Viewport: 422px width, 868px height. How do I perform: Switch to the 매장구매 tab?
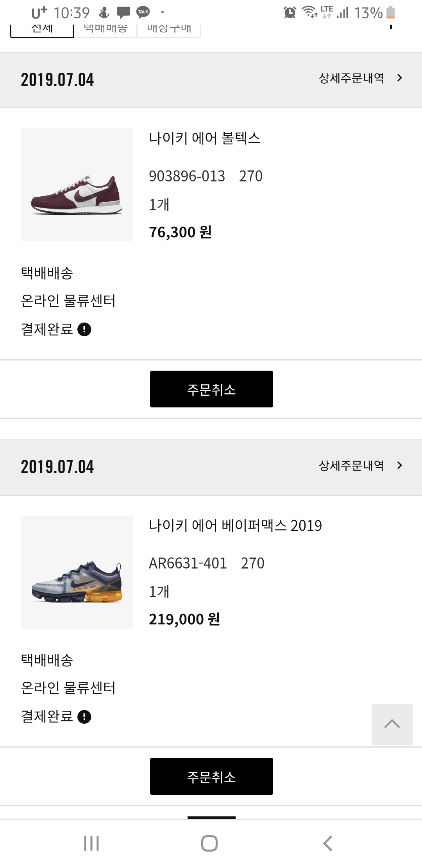[x=169, y=30]
